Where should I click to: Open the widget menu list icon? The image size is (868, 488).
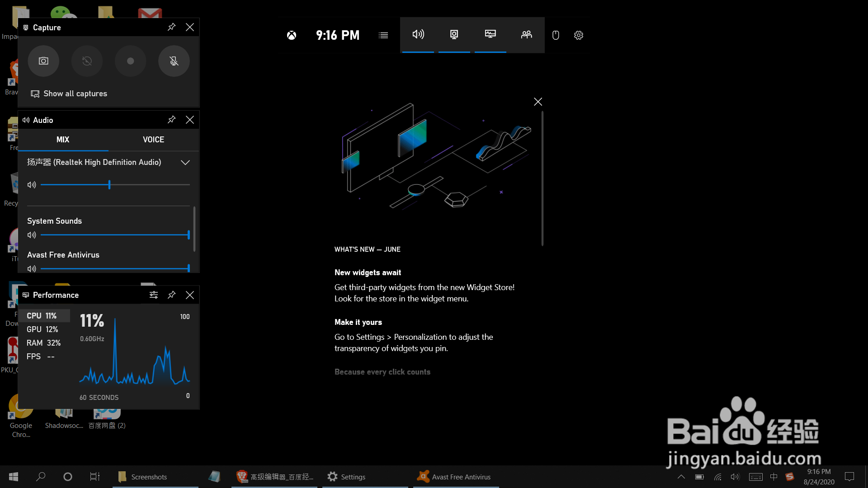pos(383,35)
